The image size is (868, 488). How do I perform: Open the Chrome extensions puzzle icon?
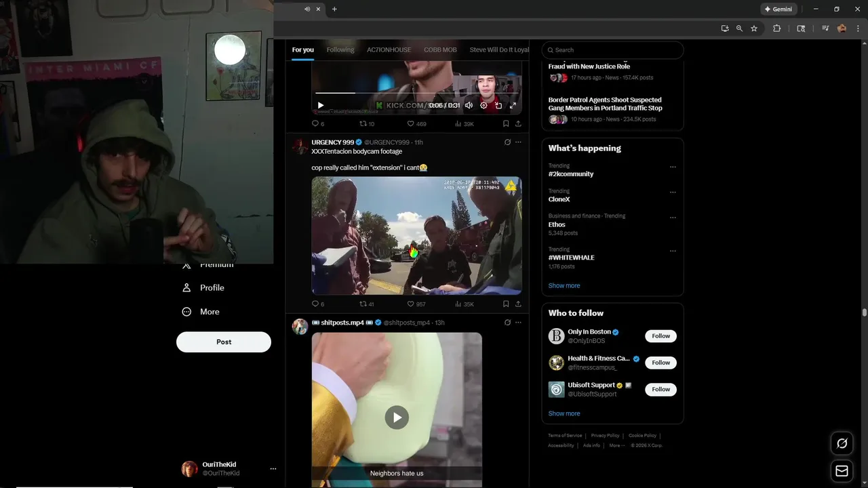[777, 28]
